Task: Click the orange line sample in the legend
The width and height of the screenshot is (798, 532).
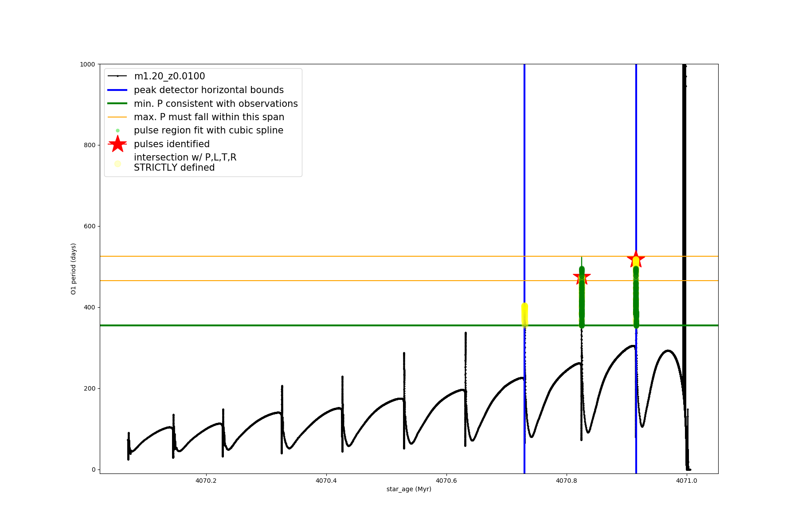Action: [x=117, y=117]
